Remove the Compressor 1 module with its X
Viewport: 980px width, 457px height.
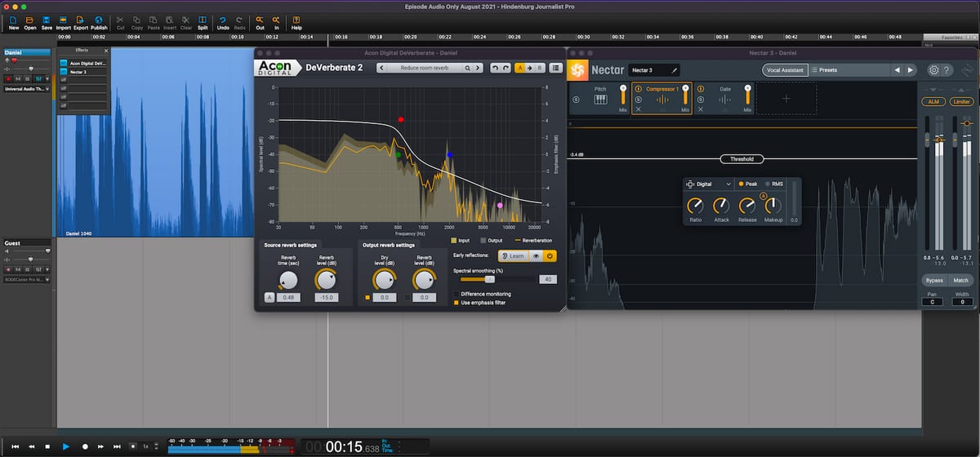tap(639, 109)
